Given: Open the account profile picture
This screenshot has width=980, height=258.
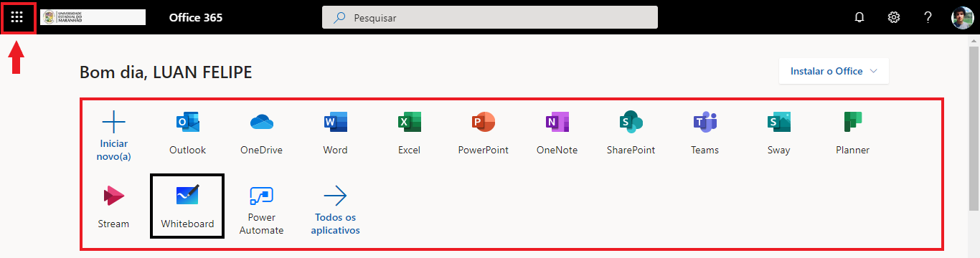Looking at the screenshot, I should pyautogui.click(x=962, y=17).
